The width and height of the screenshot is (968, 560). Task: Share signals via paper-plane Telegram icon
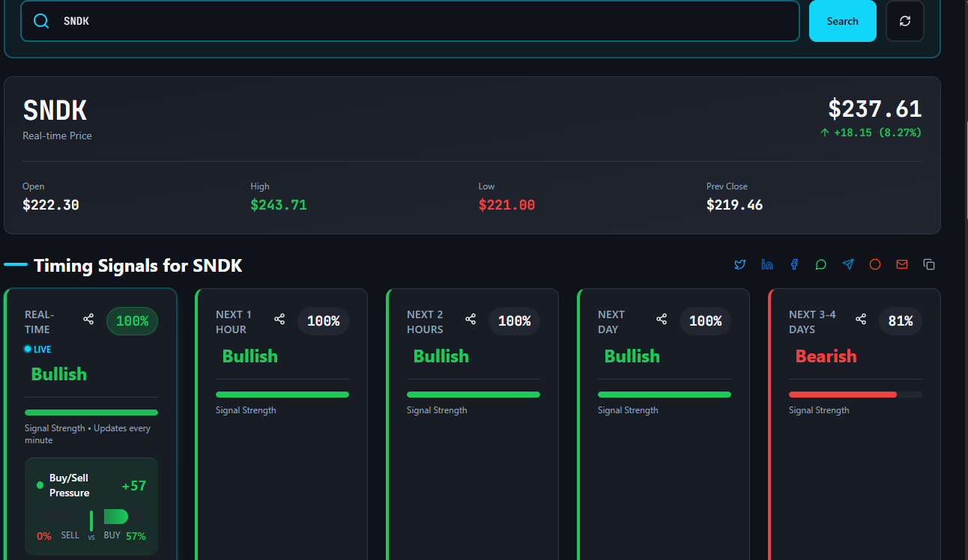click(848, 264)
